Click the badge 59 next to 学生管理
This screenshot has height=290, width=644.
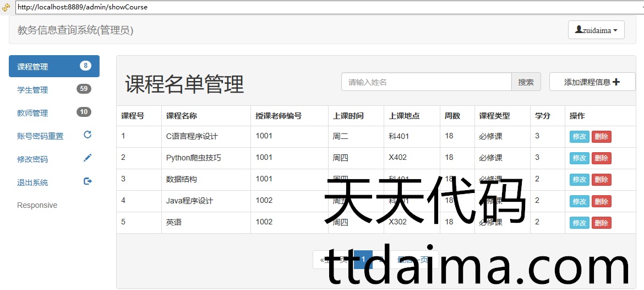coord(84,89)
